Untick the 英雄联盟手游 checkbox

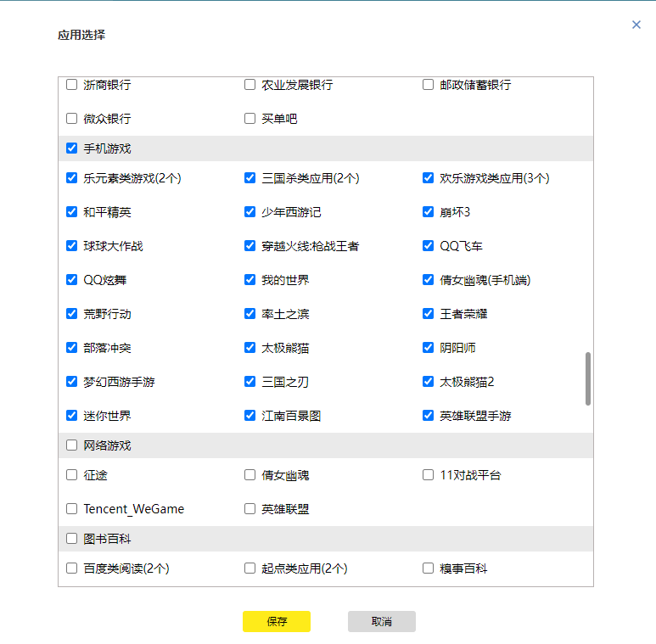[428, 415]
